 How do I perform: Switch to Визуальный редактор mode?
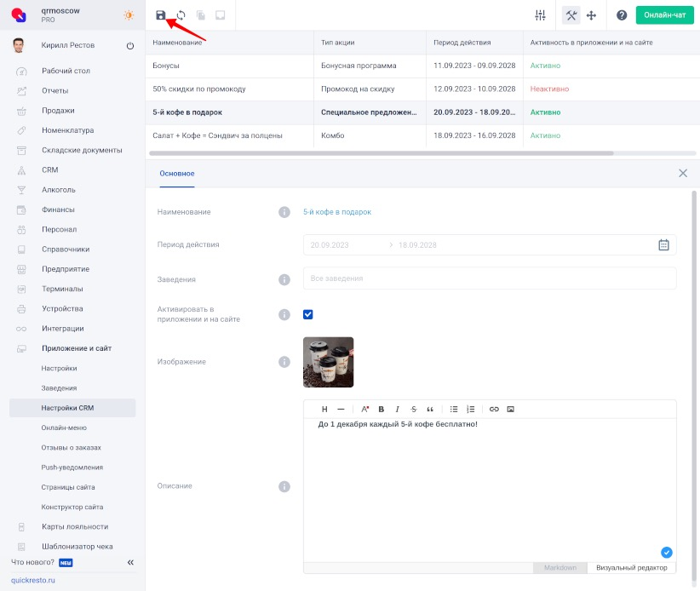coord(632,567)
